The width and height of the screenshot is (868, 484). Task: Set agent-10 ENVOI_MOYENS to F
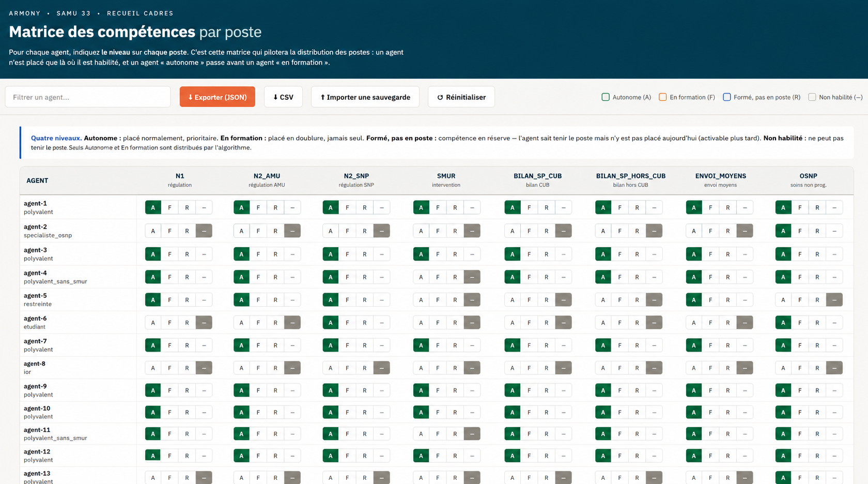(711, 412)
